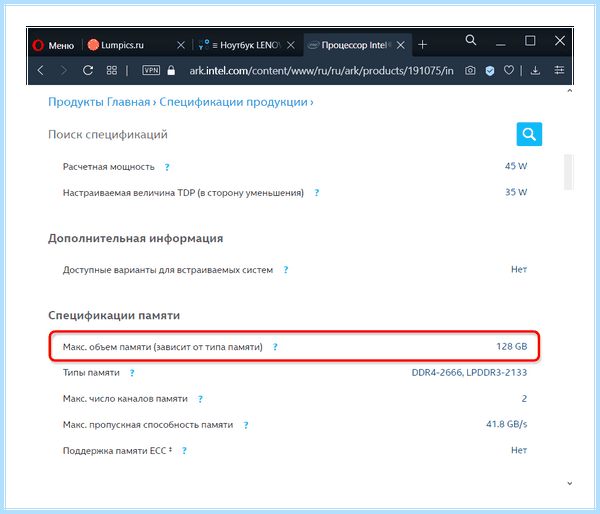Show help for Макс. число каналов памяти
The width and height of the screenshot is (600, 514).
point(200,399)
